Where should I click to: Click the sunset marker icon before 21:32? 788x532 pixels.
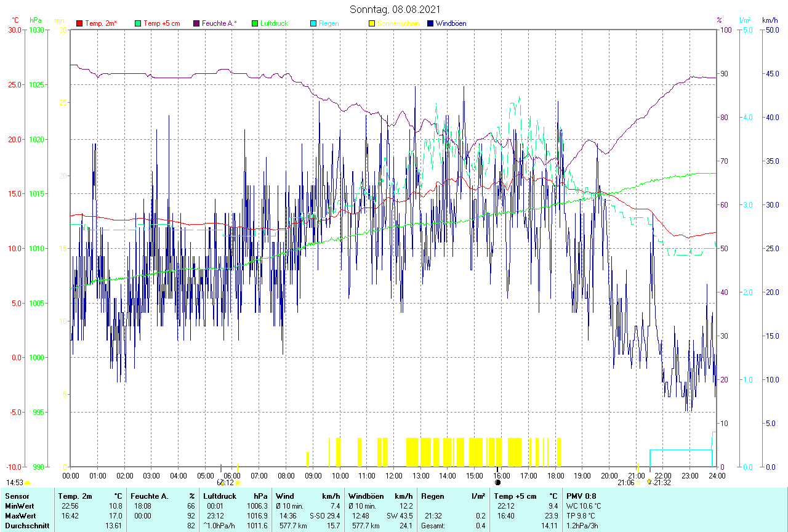[x=649, y=483]
